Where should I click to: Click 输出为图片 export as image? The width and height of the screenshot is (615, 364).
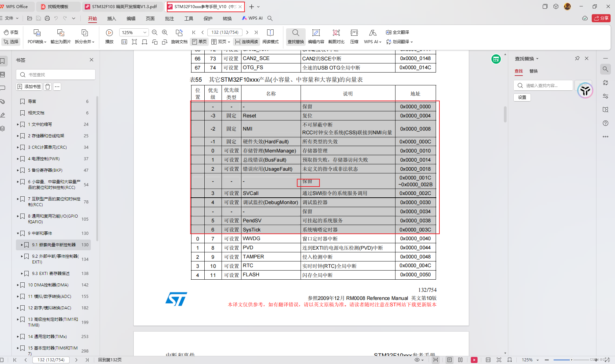pos(61,37)
